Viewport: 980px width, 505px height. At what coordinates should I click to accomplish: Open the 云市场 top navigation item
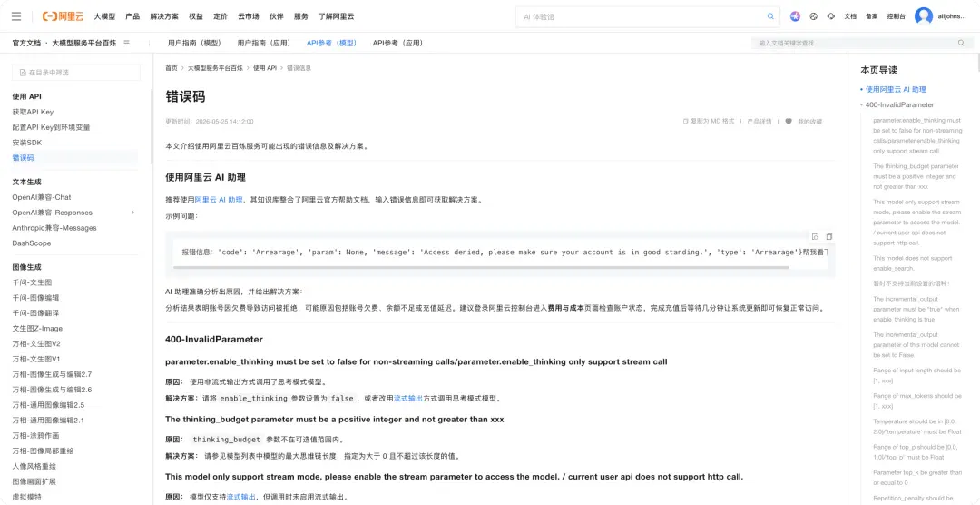(x=248, y=17)
